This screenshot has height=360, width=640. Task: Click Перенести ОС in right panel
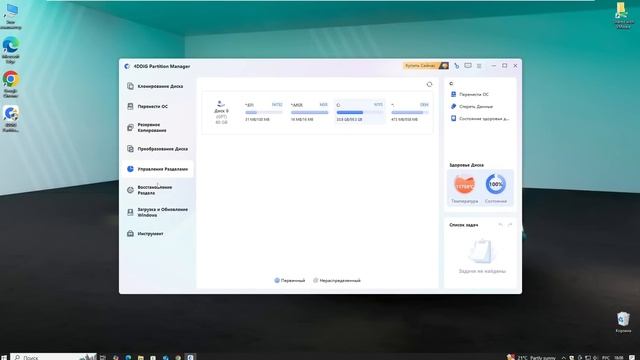tap(470, 94)
